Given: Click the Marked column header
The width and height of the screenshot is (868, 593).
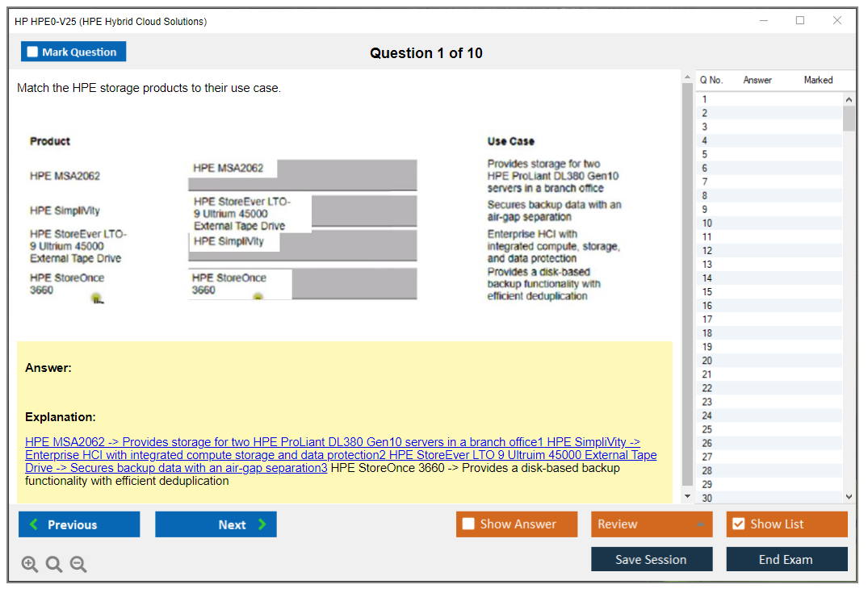Looking at the screenshot, I should click(818, 80).
